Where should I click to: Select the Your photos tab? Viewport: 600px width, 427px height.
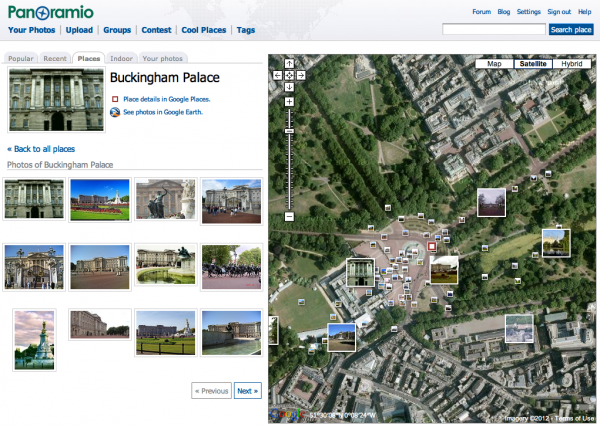pyautogui.click(x=163, y=59)
